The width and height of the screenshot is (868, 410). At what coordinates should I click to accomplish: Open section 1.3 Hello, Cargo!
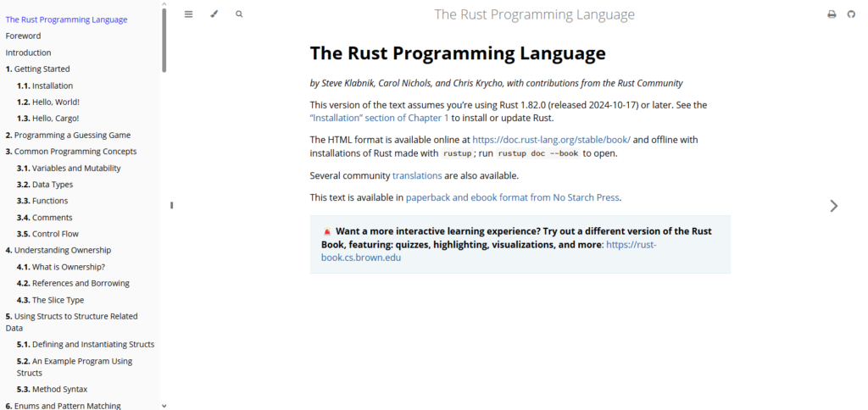pyautogui.click(x=48, y=119)
